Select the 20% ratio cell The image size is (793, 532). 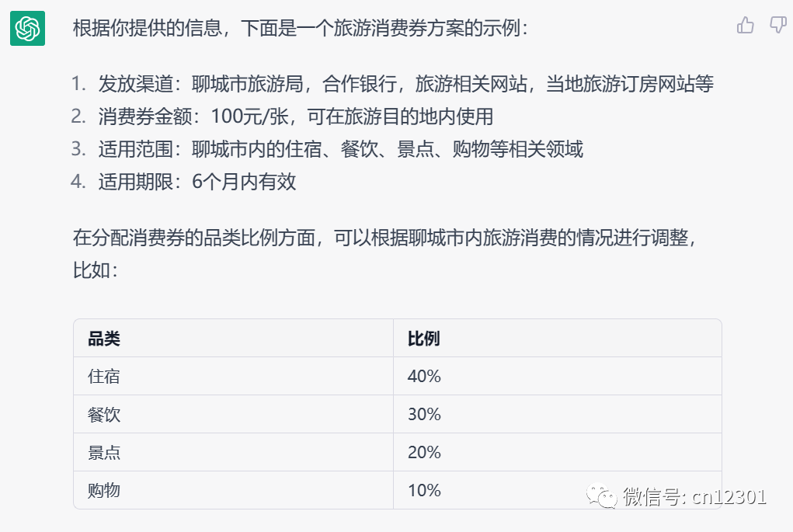tap(558, 452)
